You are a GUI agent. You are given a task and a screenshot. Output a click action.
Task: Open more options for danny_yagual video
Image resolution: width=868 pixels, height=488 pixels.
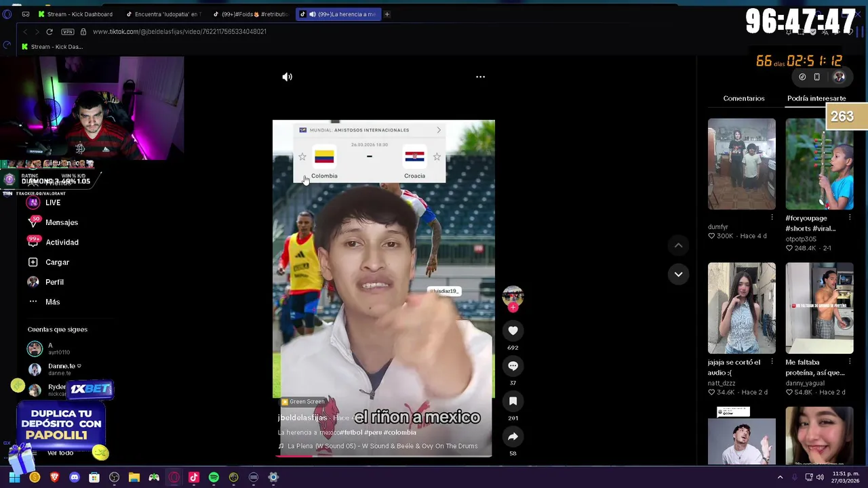(x=849, y=362)
